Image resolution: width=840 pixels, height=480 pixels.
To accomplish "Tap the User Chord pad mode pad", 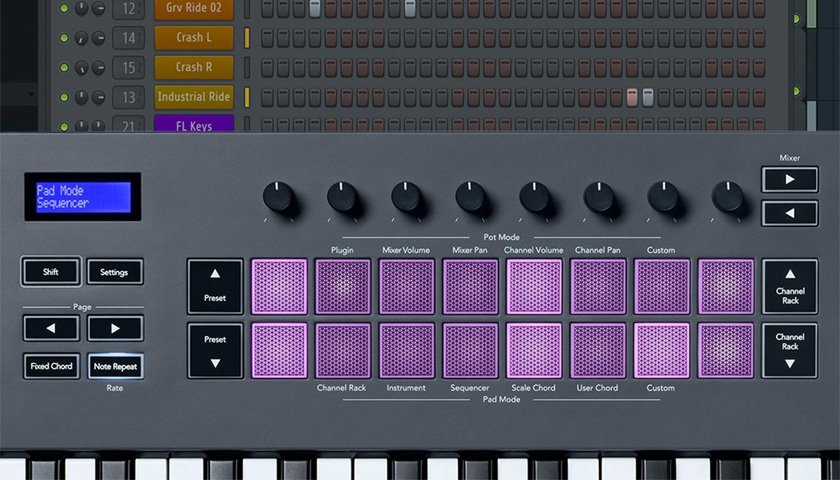I will [598, 351].
